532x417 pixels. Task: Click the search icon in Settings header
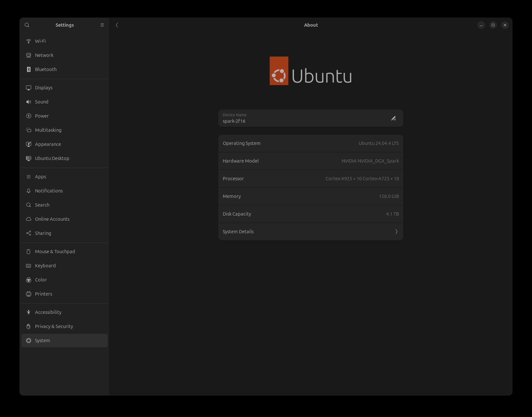coord(27,25)
